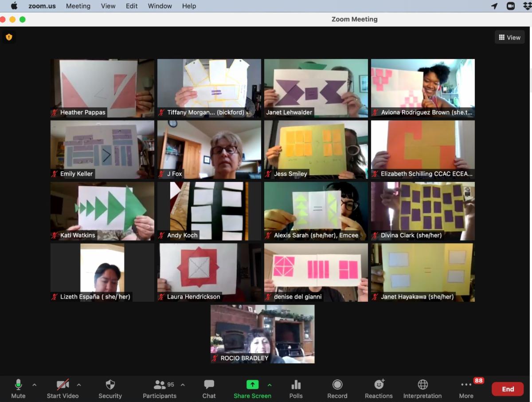Image resolution: width=532 pixels, height=402 pixels.
Task: Expand audio options arrow beside Mute
Action: click(x=35, y=385)
